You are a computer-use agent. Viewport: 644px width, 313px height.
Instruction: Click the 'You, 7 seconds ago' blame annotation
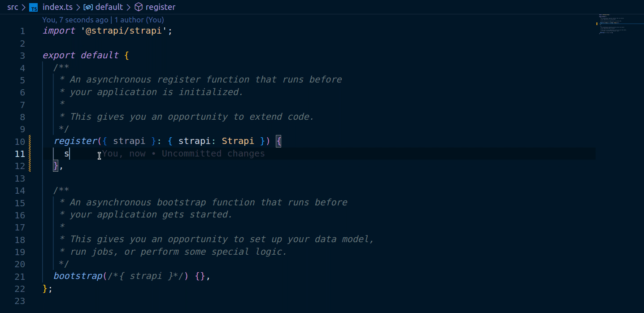pos(74,20)
